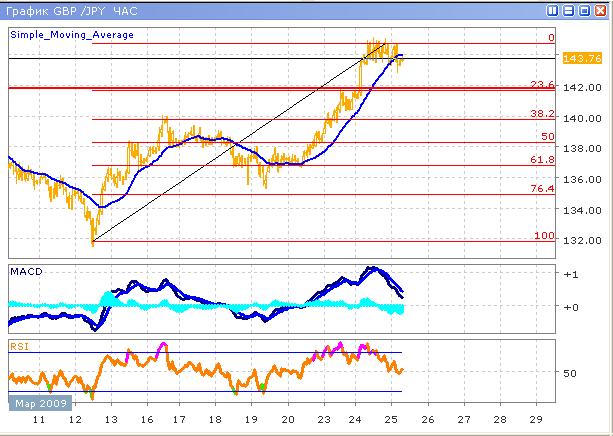Select the RSI indicator panel label
Image resolution: width=613 pixels, height=436 pixels.
coord(19,346)
